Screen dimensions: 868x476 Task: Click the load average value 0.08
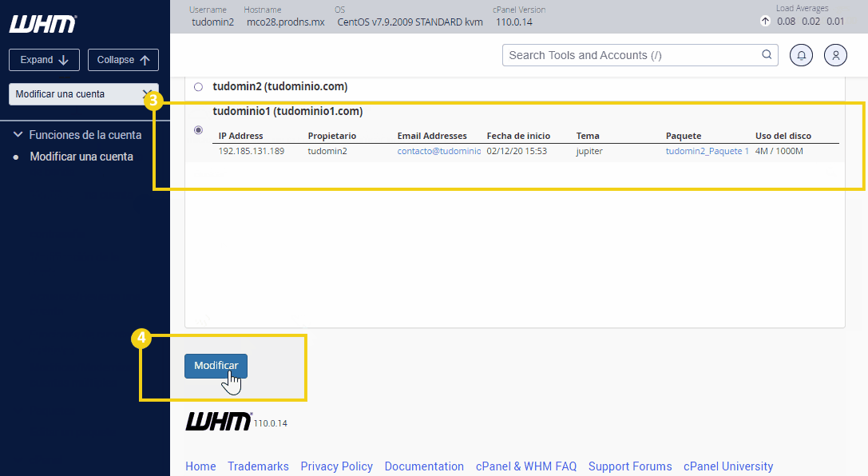tap(786, 21)
